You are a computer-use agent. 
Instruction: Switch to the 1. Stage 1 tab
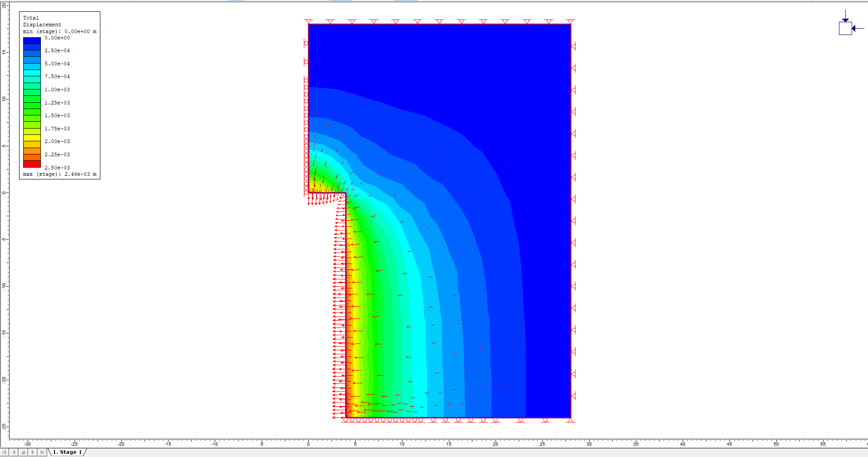click(67, 452)
